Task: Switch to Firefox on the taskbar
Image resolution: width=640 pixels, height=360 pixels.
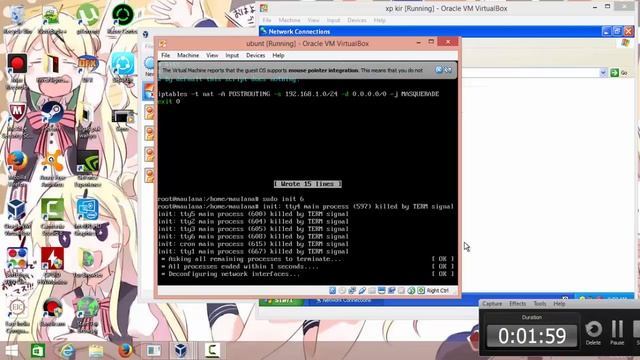Action: pyautogui.click(x=125, y=351)
